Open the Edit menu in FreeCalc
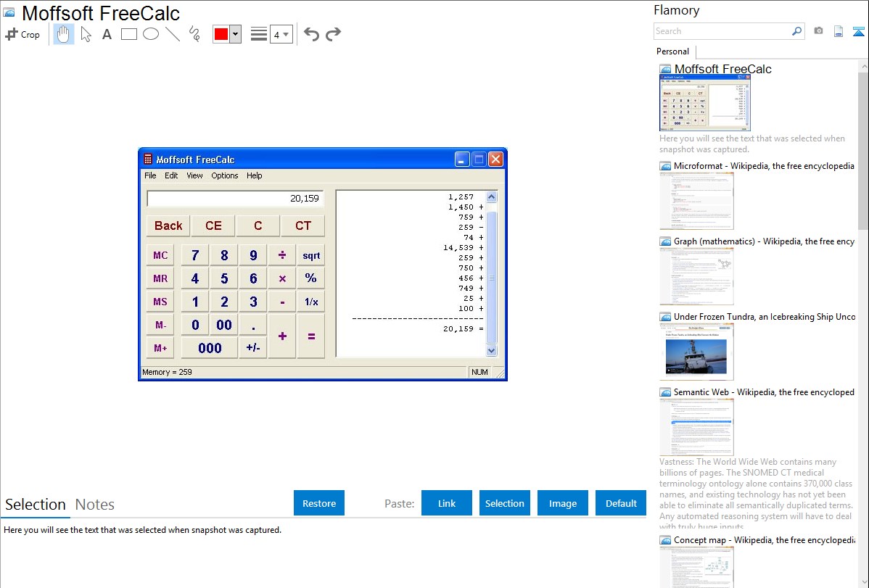Screen dimensions: 869x588 click(171, 175)
